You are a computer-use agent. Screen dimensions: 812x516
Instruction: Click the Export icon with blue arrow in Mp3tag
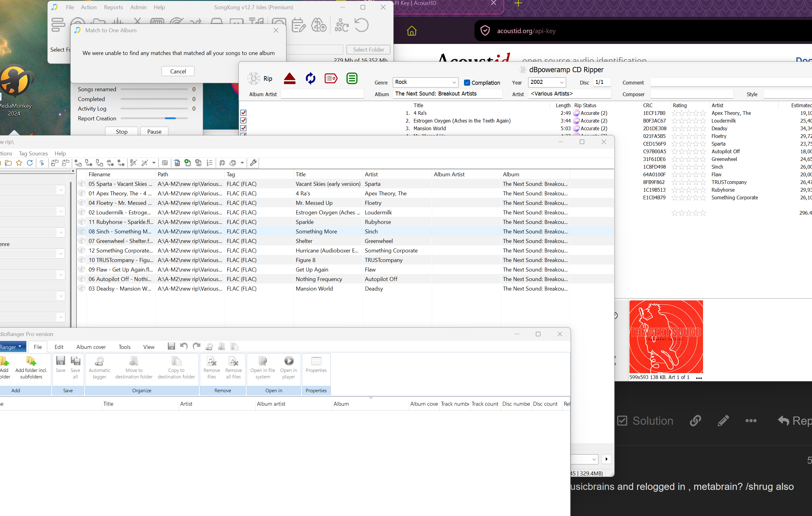(x=177, y=163)
